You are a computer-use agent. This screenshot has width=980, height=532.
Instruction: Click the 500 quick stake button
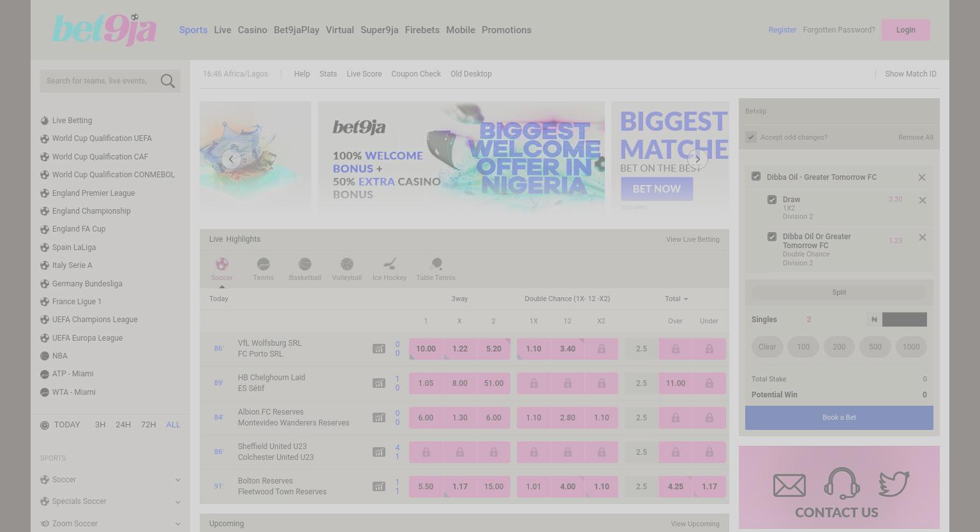[875, 347]
